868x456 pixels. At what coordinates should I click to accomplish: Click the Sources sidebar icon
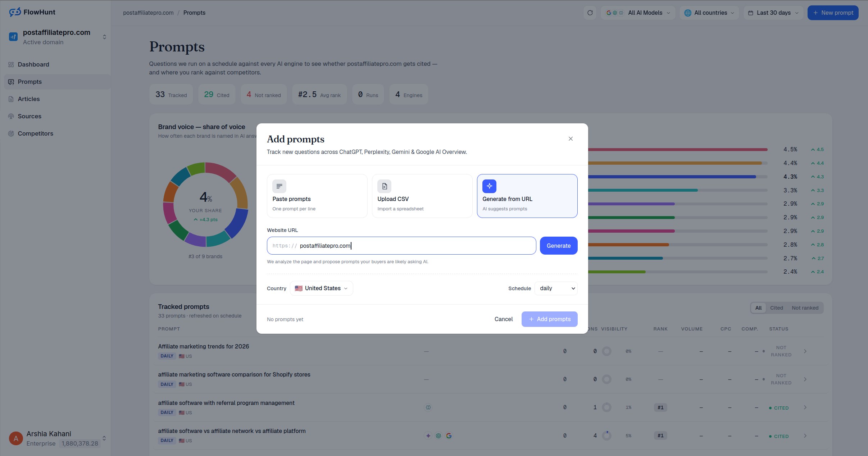coord(11,116)
